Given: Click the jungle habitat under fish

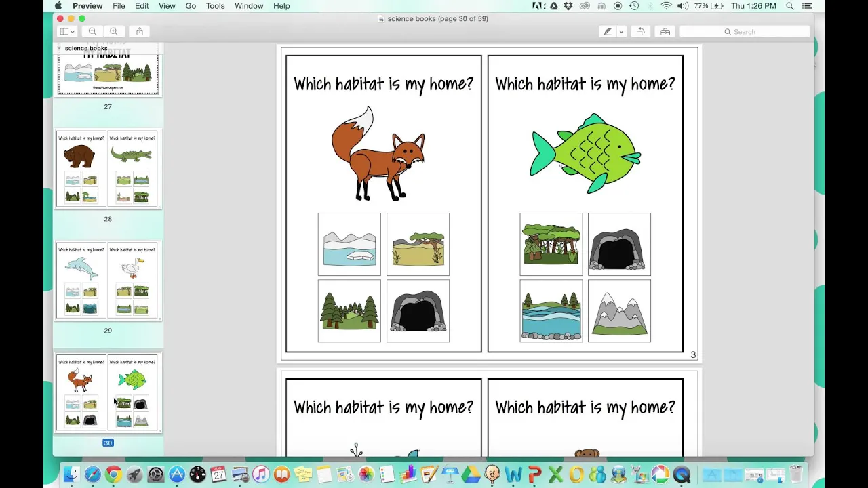Looking at the screenshot, I should point(551,244).
